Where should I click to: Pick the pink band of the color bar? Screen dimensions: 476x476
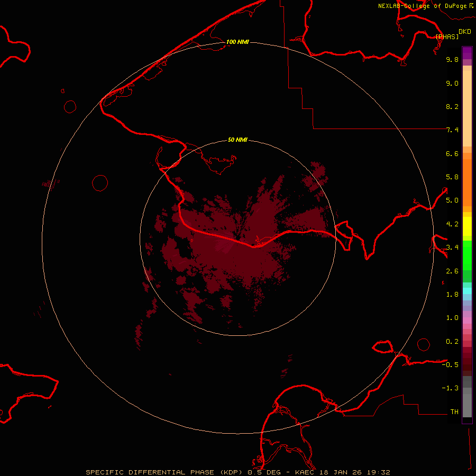pyautogui.click(x=467, y=321)
